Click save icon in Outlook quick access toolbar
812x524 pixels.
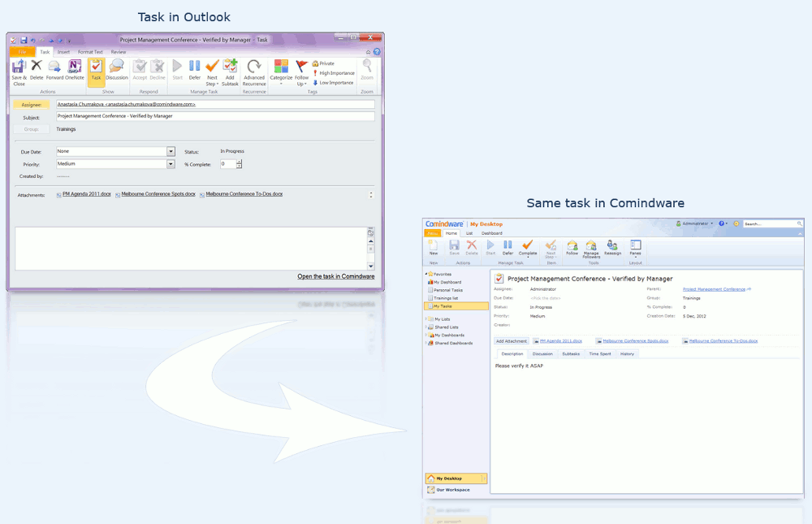[x=24, y=40]
